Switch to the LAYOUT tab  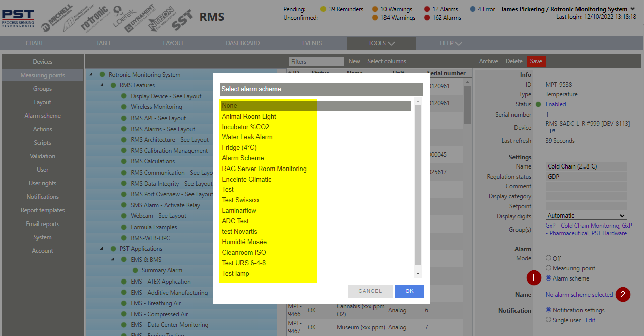click(173, 43)
